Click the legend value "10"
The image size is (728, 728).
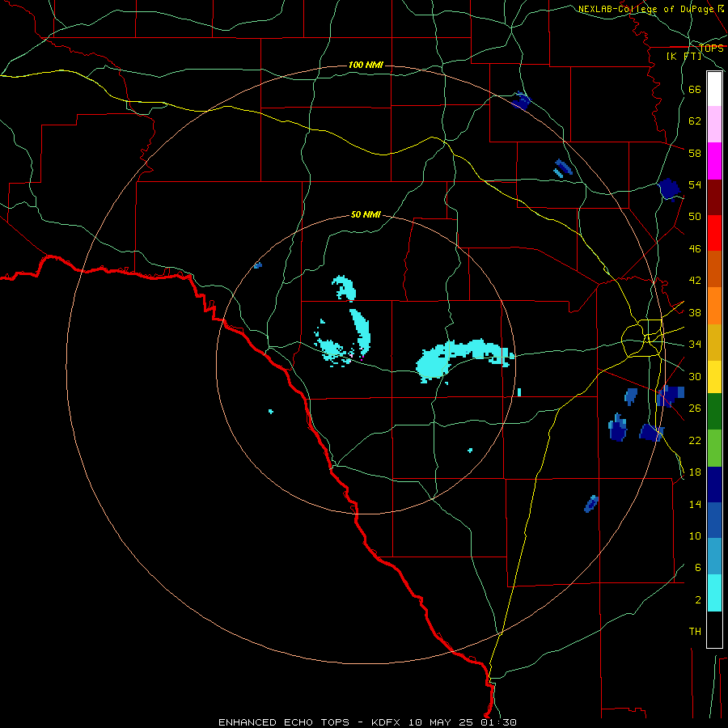pos(695,535)
